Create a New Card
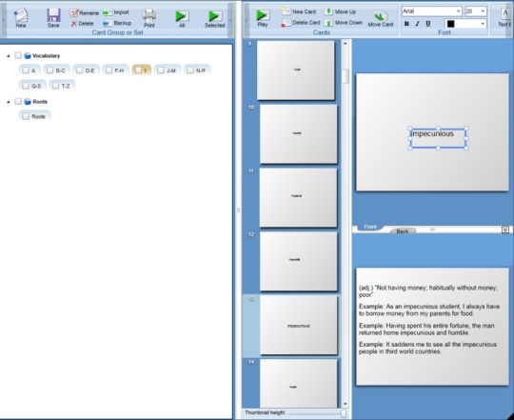Viewport: 514px width, 420px height. point(299,11)
